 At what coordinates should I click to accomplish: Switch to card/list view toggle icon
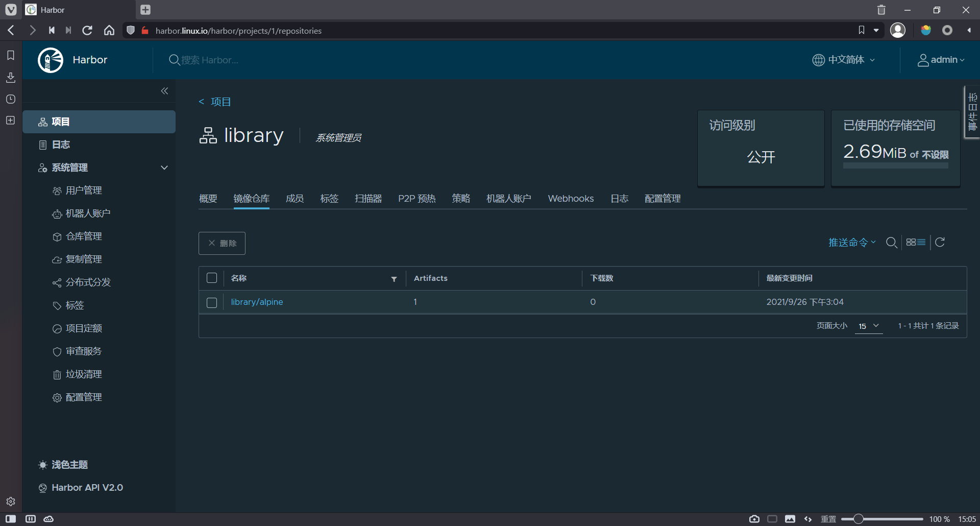tap(916, 242)
